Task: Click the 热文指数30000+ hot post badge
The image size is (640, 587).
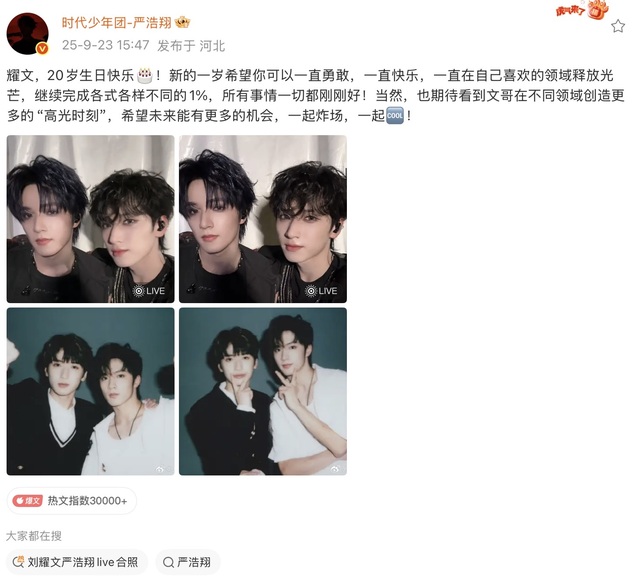Action: [71, 500]
